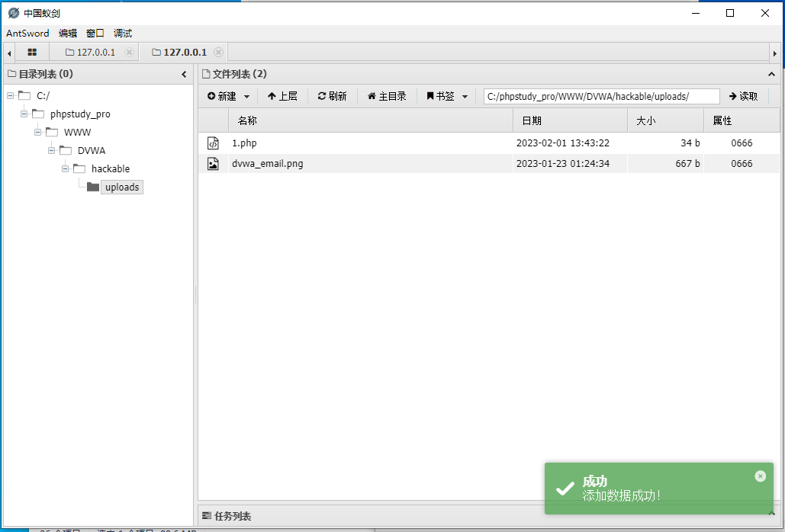785x532 pixels.
Task: Select the 1.php file name
Action: (x=244, y=143)
